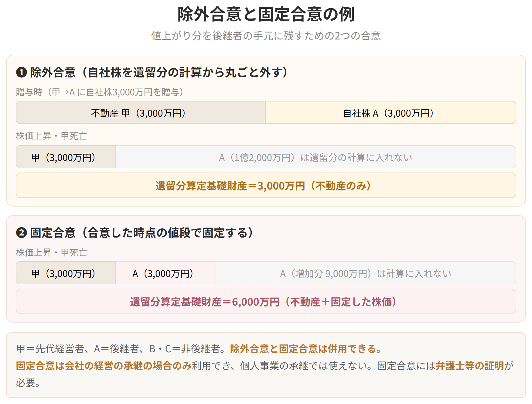Click the label 贈与時（甲→Aに自社株3,000万円を贈与）

pos(100,92)
